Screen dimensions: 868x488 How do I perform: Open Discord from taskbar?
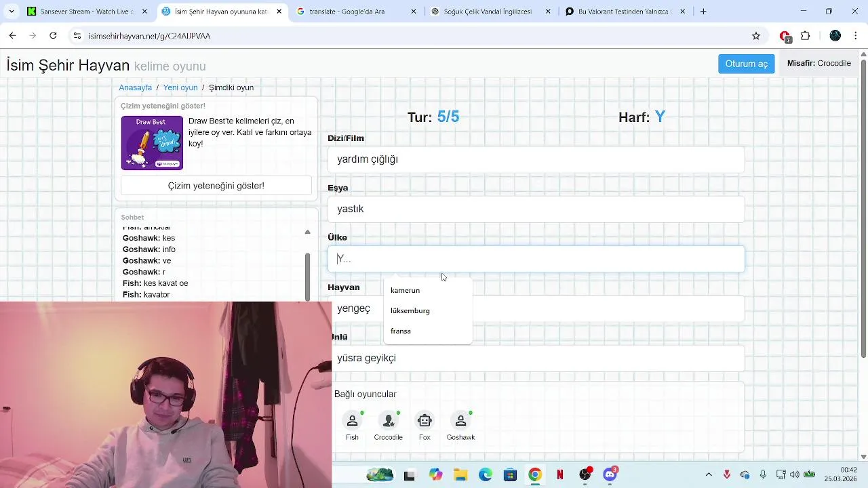[x=610, y=475]
